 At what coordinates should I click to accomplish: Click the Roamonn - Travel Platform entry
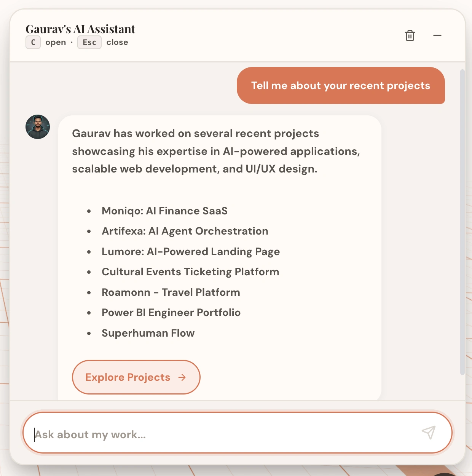tap(171, 292)
